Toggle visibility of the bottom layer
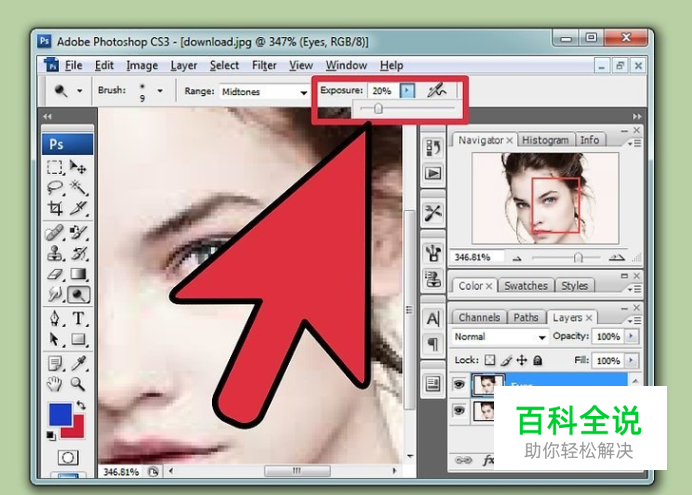692x495 pixels. 459,411
